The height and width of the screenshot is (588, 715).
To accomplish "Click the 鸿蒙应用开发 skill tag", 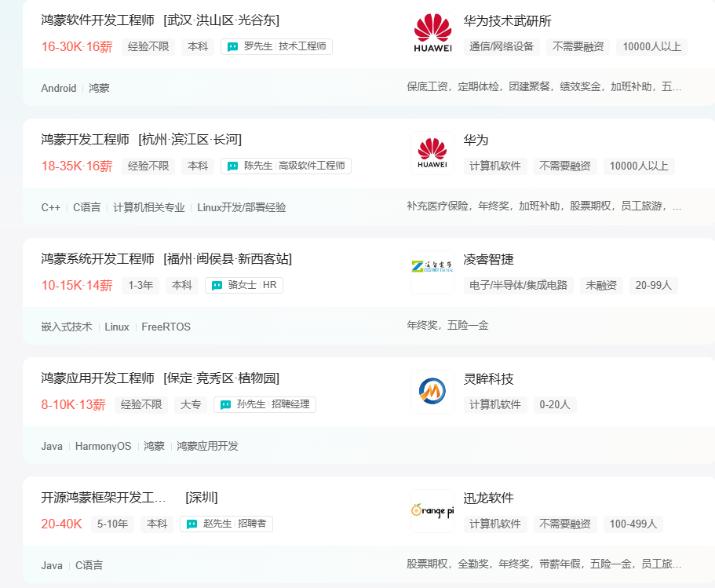I will [207, 446].
